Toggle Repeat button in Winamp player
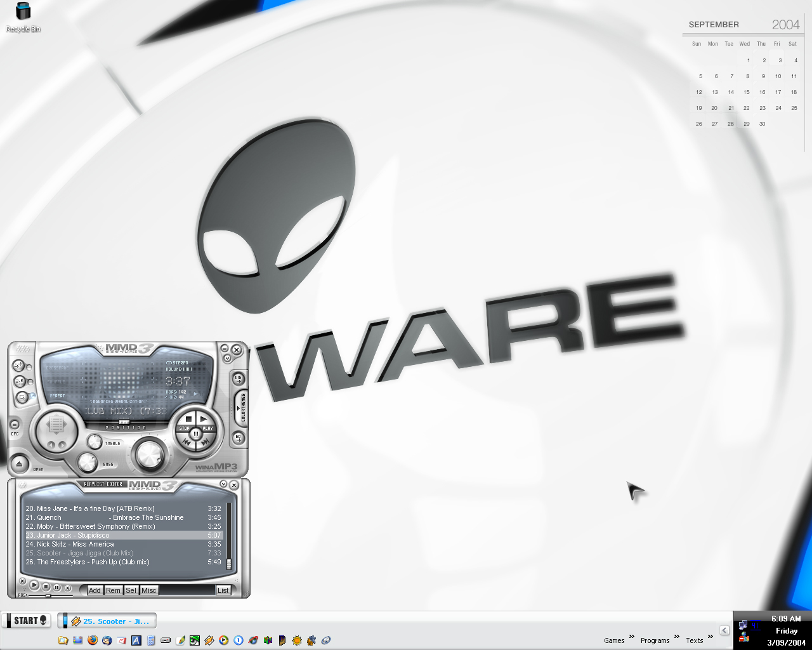The height and width of the screenshot is (650, 812). [22, 397]
